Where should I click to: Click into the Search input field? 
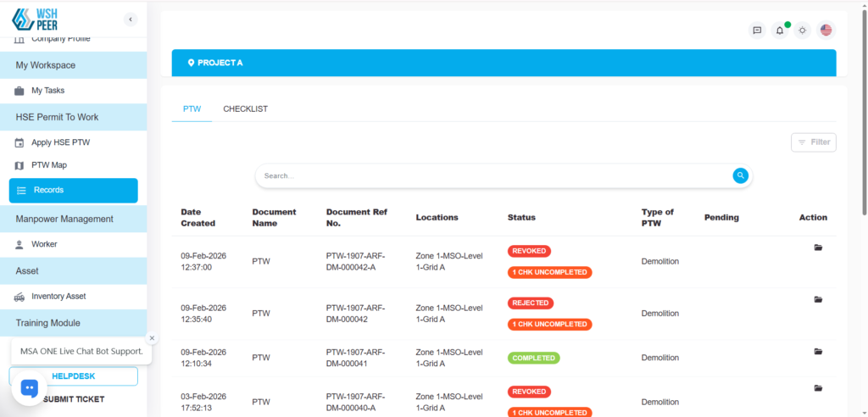(x=492, y=176)
